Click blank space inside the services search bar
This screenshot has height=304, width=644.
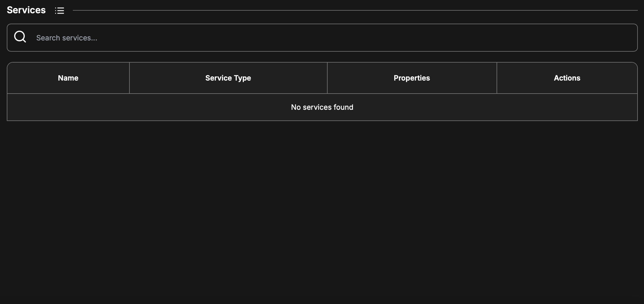442,38
